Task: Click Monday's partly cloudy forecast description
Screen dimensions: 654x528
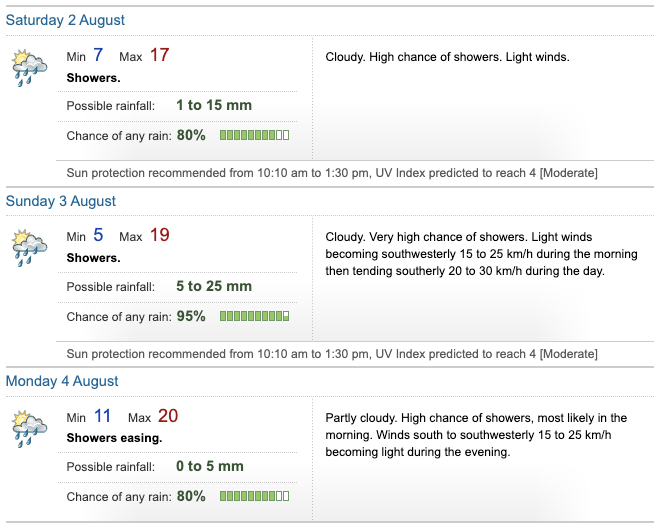Action: (476, 434)
